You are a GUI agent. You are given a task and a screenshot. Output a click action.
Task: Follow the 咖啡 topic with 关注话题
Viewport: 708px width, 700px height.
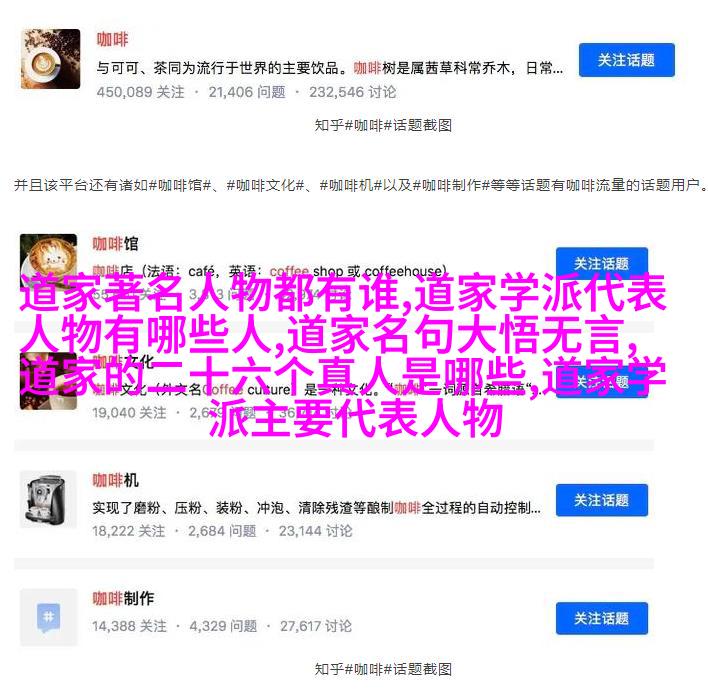tap(627, 60)
